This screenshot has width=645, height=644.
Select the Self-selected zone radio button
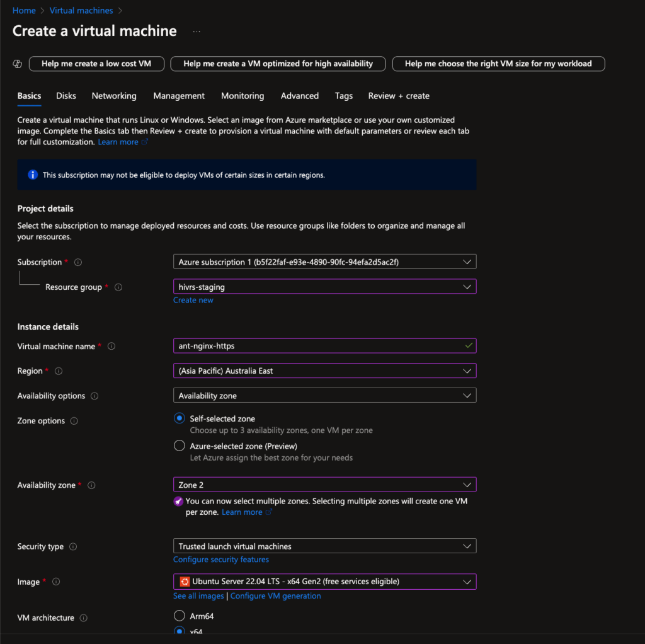(180, 418)
